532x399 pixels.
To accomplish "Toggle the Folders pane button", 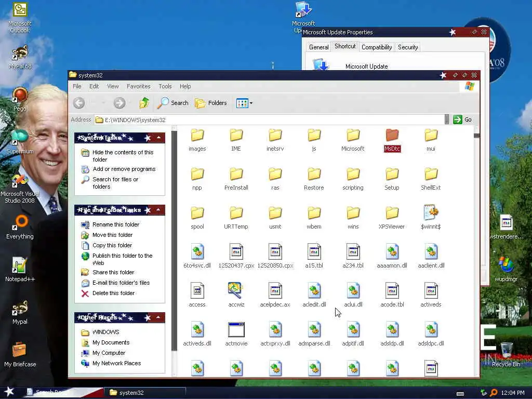I will [x=211, y=103].
